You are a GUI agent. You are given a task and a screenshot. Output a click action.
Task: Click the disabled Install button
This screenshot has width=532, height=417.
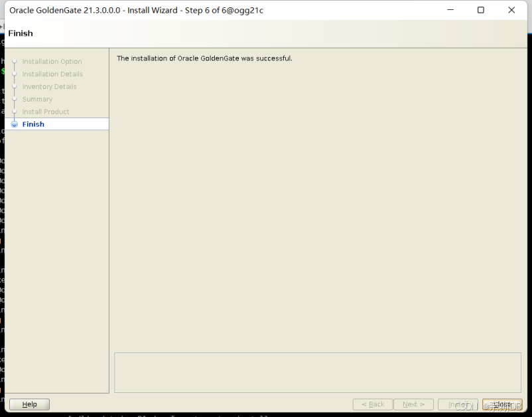458,404
